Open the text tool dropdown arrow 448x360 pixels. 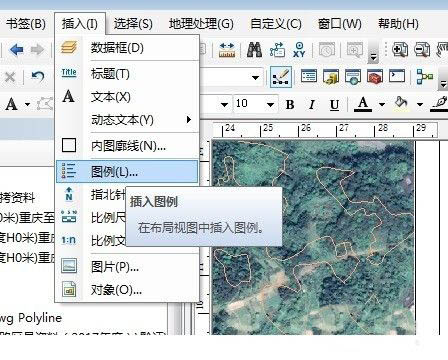point(28,105)
